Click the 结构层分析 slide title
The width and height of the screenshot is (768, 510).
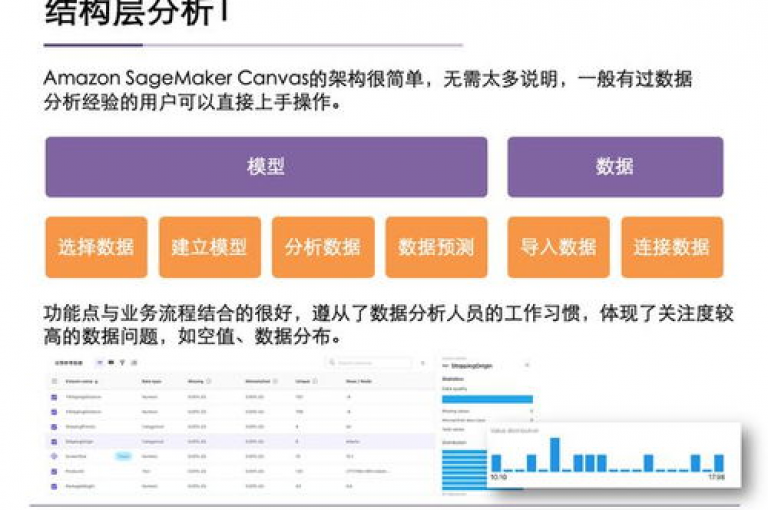(136, 13)
